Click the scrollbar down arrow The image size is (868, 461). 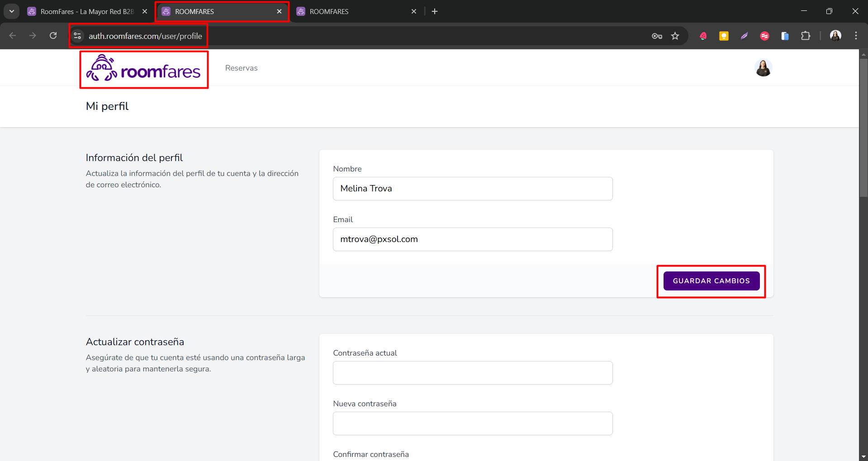coord(863,456)
